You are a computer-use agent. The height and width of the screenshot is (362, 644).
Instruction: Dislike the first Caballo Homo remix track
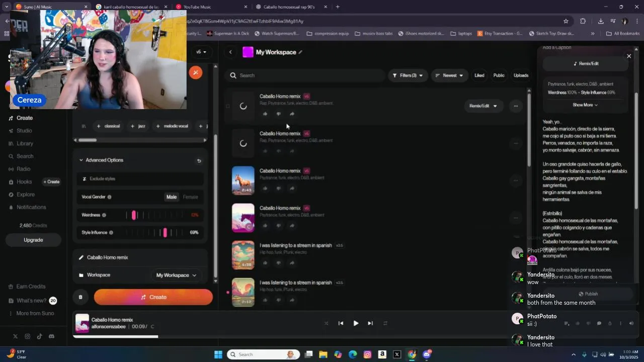278,114
